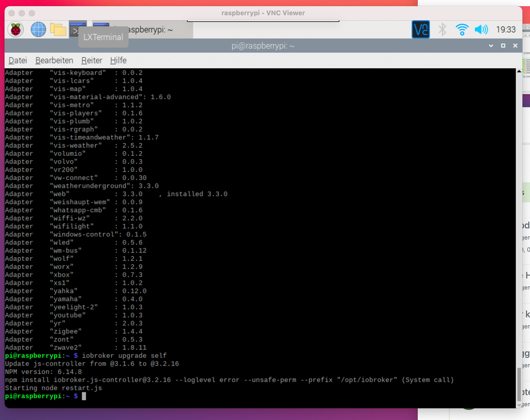This screenshot has height=420, width=530.
Task: Click the "zigbee" adapter row
Action: coord(74,331)
